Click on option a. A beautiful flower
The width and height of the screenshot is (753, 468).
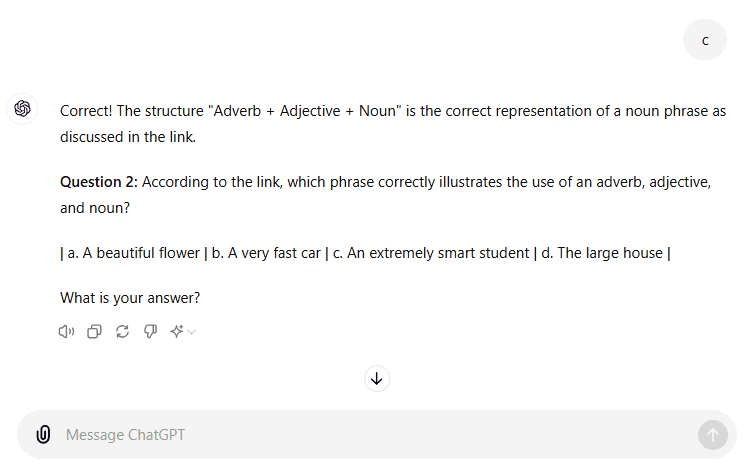point(134,253)
